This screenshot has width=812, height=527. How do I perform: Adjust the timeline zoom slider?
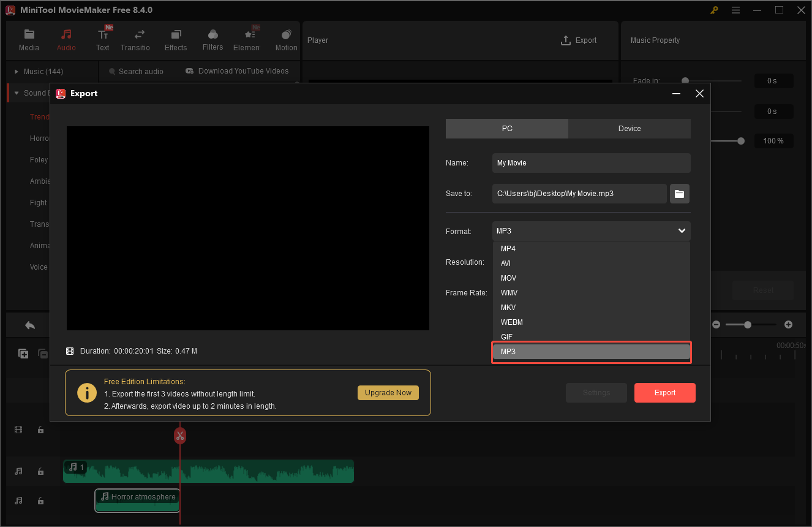[x=749, y=325]
